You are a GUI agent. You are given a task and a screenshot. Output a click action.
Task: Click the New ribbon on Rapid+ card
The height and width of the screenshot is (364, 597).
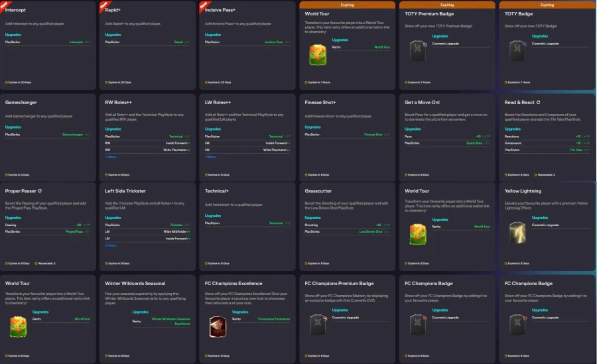[x=104, y=5]
